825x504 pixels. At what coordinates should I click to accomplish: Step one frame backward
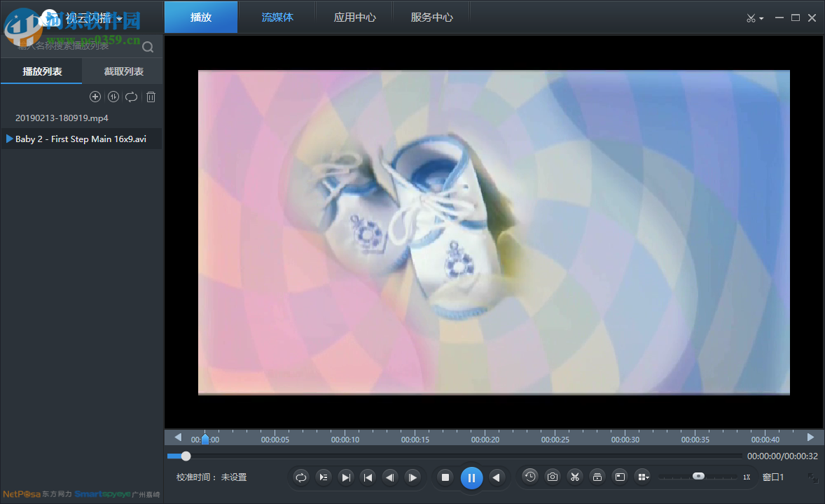390,477
